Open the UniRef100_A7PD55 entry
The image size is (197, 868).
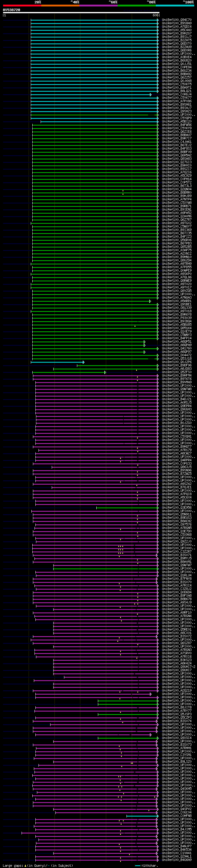point(177,267)
